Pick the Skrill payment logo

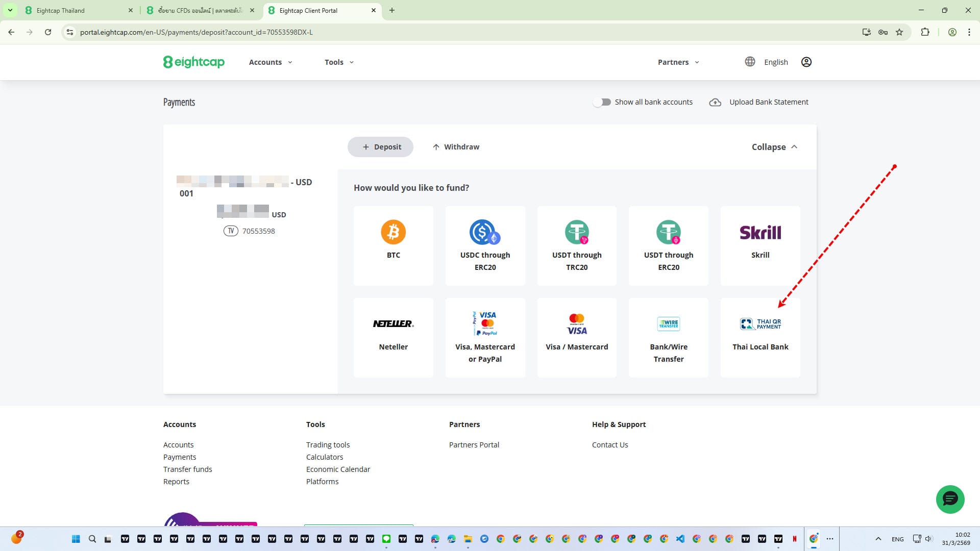click(x=760, y=233)
